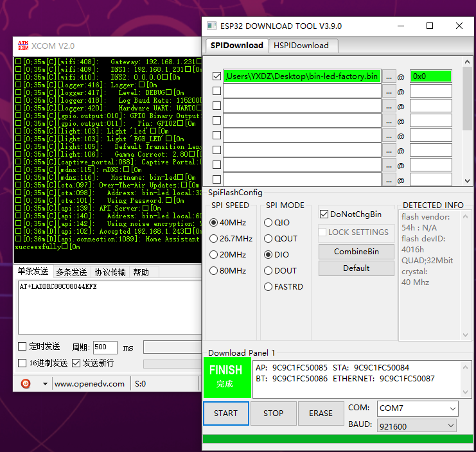Click the second row address field
This screenshot has height=452, width=476.
point(431,91)
